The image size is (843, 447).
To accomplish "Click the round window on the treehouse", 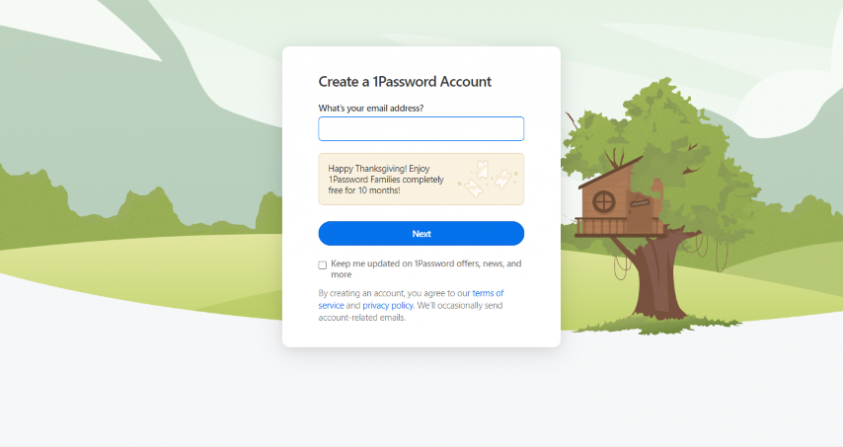I will point(603,202).
